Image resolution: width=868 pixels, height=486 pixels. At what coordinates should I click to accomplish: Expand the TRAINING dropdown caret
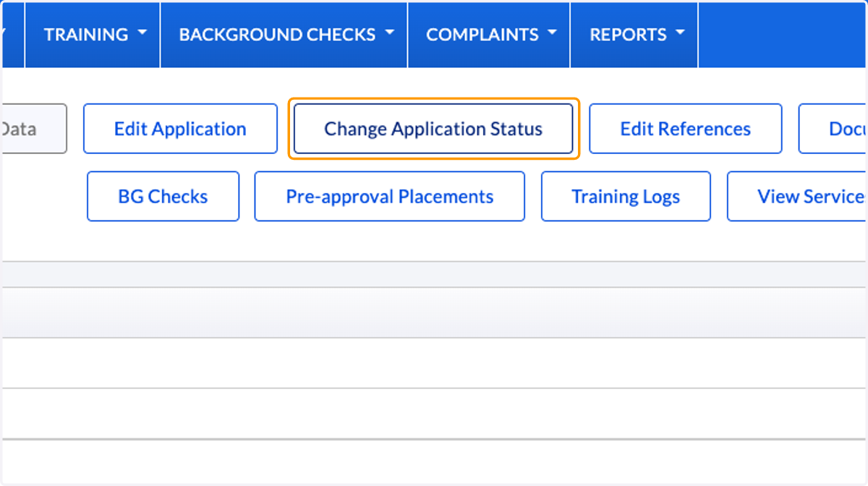click(x=142, y=33)
